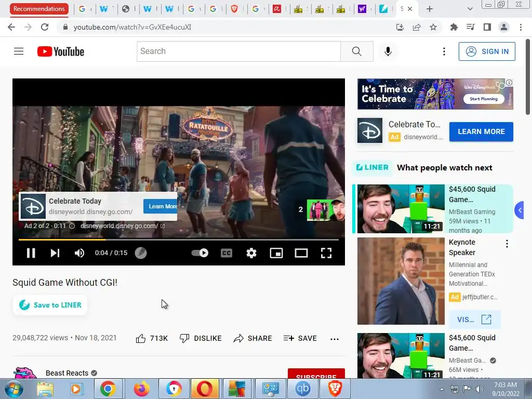Screen dimensions: 532x399
Task: Open Keynote Speaker ad options menu
Action: (x=507, y=244)
